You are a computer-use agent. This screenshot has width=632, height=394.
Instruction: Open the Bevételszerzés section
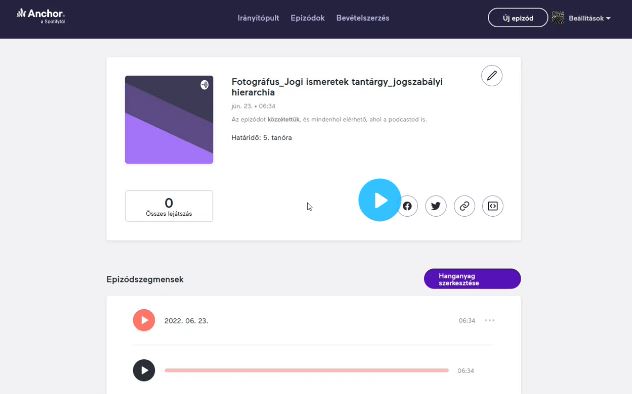[x=363, y=18]
